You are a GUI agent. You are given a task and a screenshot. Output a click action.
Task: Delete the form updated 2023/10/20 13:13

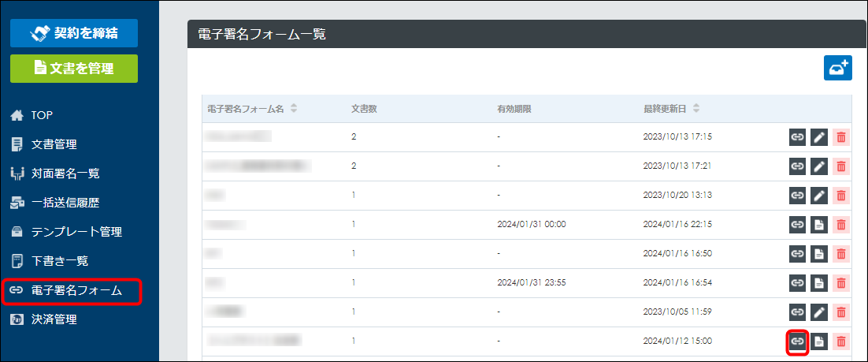841,195
